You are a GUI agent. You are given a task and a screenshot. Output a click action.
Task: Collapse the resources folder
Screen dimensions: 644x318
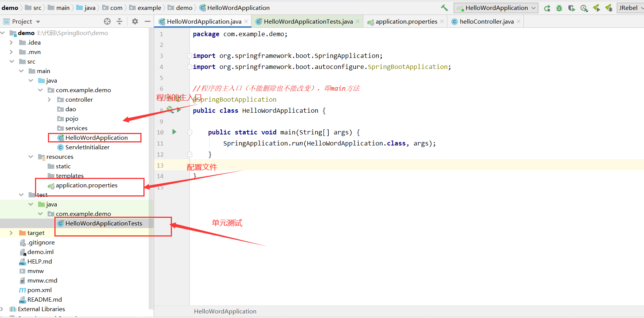click(31, 157)
